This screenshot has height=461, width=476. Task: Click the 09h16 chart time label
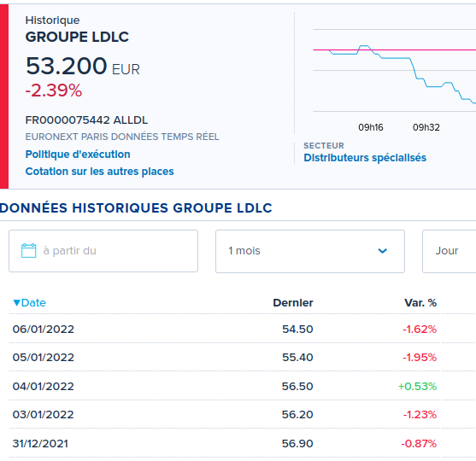click(x=371, y=127)
